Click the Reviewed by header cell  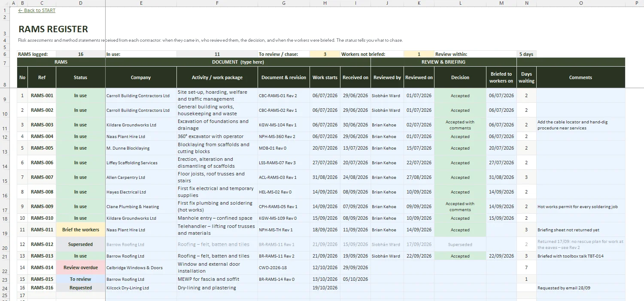[387, 77]
